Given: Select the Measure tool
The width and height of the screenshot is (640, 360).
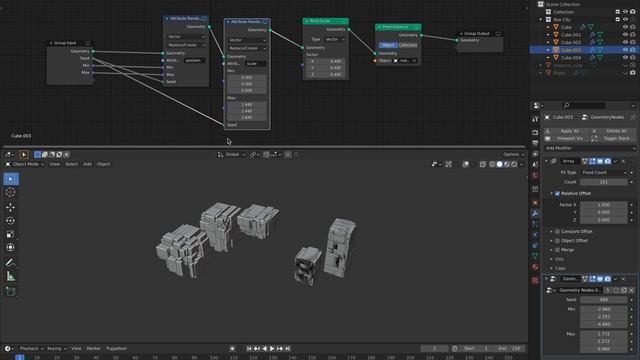Looking at the screenshot, I should click(11, 276).
